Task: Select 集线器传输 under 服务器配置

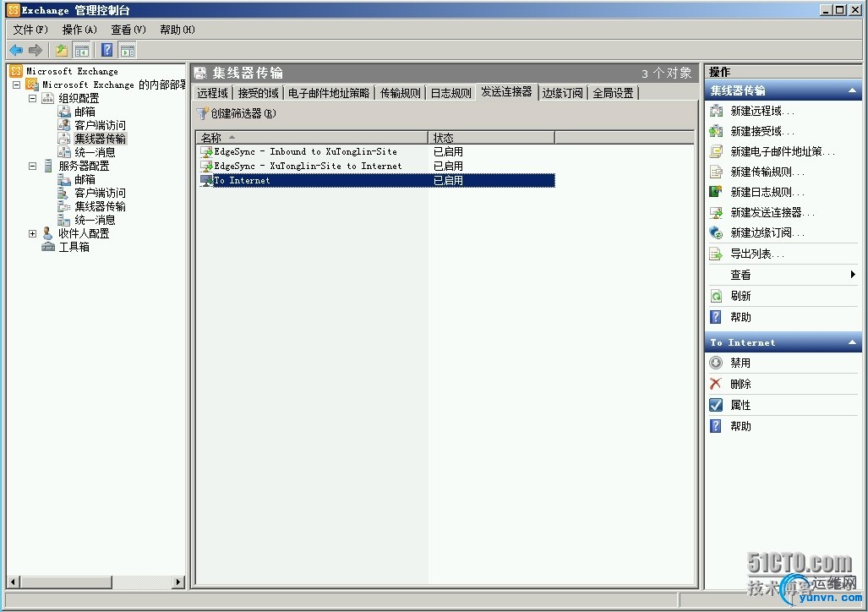Action: tap(101, 206)
